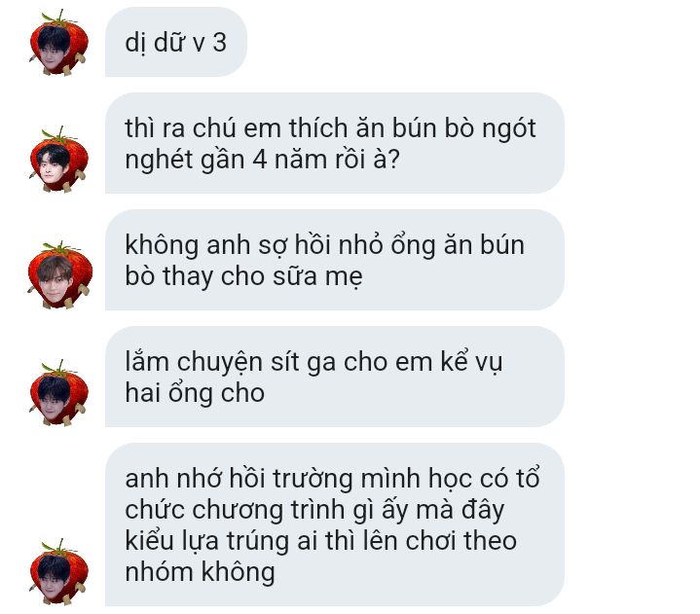Select the "dị dữ v 3" message bubble
Image resolution: width=700 pixels, height=614 pixels.
[x=176, y=42]
